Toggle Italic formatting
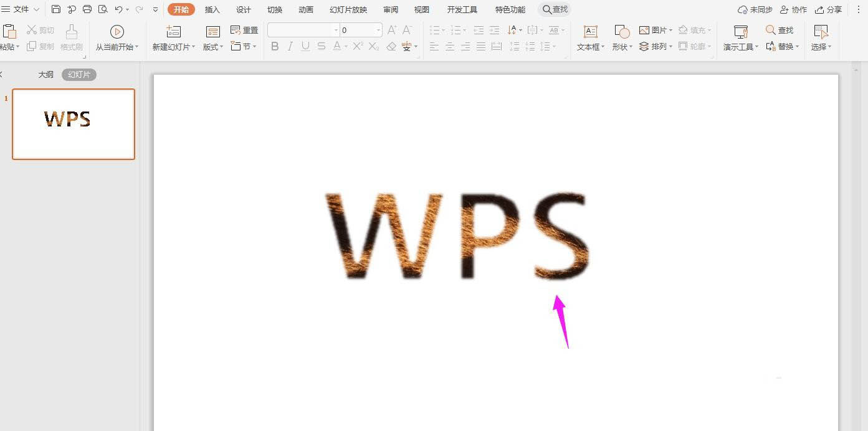This screenshot has width=868, height=431. (290, 47)
